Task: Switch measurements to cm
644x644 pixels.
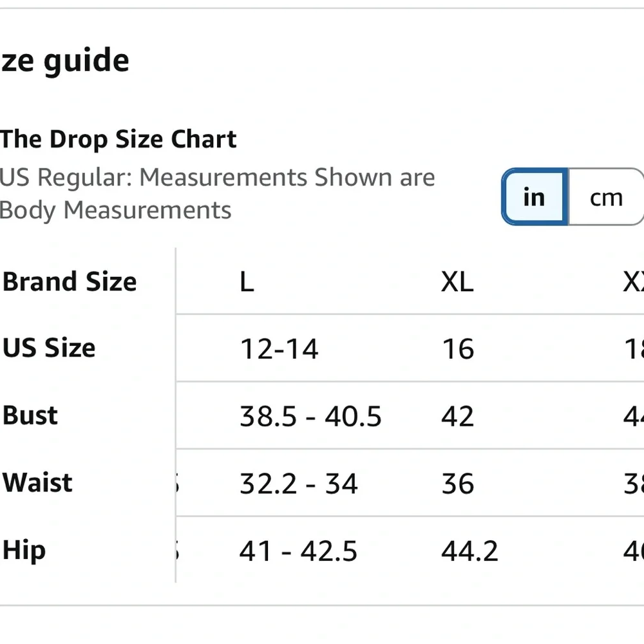Action: tap(605, 198)
